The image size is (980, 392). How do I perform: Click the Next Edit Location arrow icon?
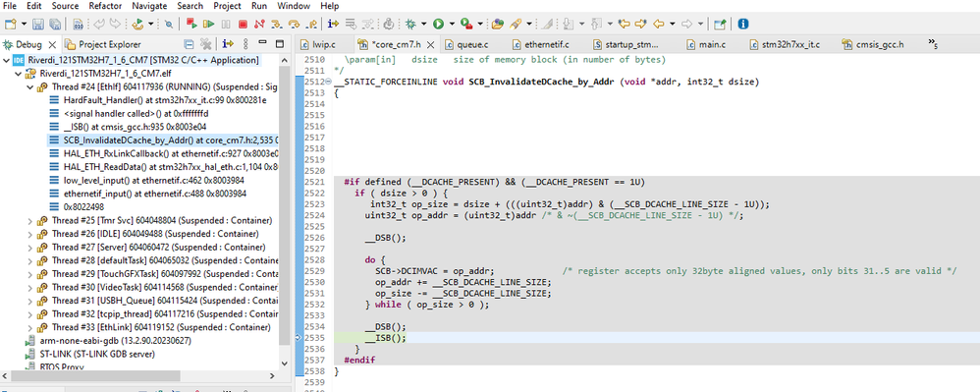640,24
